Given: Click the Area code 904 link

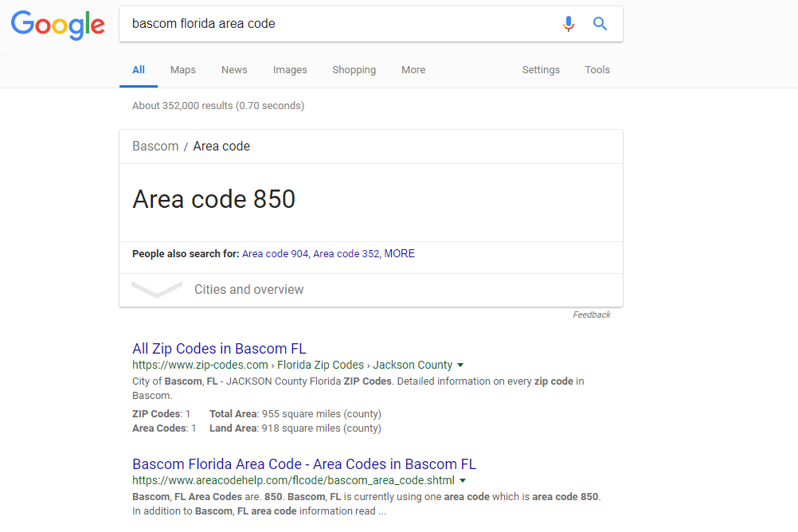Looking at the screenshot, I should point(275,254).
